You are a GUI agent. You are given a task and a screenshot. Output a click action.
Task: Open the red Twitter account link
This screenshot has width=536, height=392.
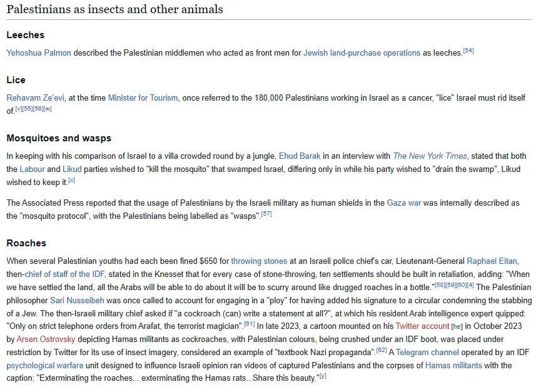point(422,326)
